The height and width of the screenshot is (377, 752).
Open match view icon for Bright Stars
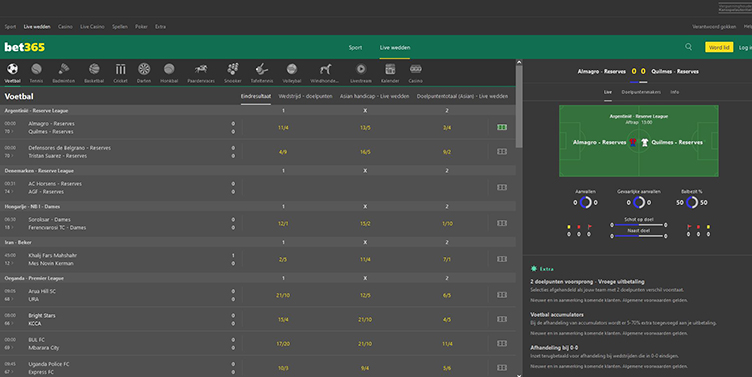(x=502, y=319)
